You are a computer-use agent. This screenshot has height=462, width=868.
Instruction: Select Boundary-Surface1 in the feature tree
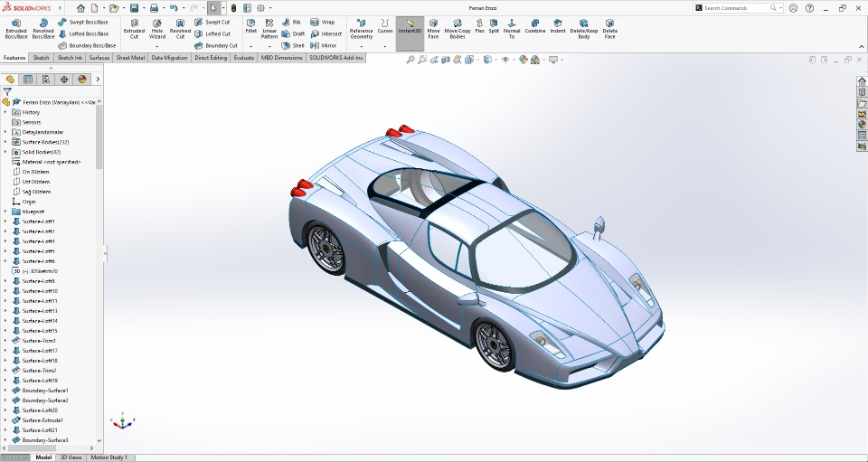45,391
